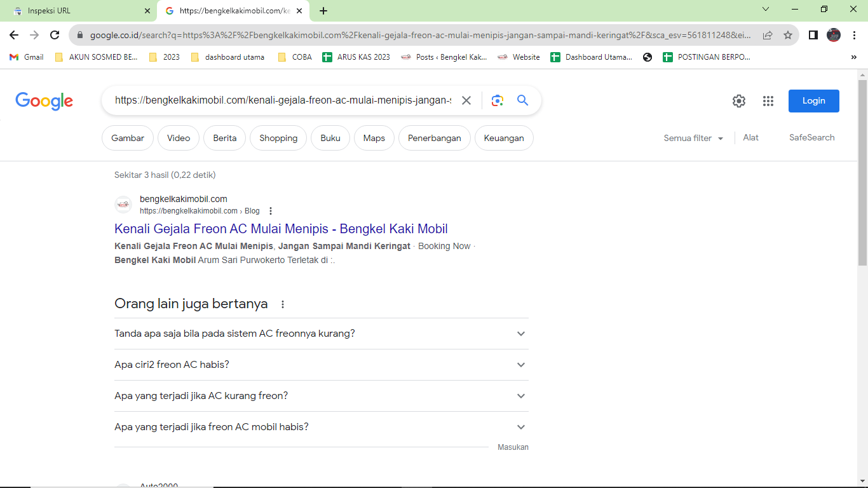View site information lock icon
This screenshot has width=868, height=488.
tap(80, 36)
